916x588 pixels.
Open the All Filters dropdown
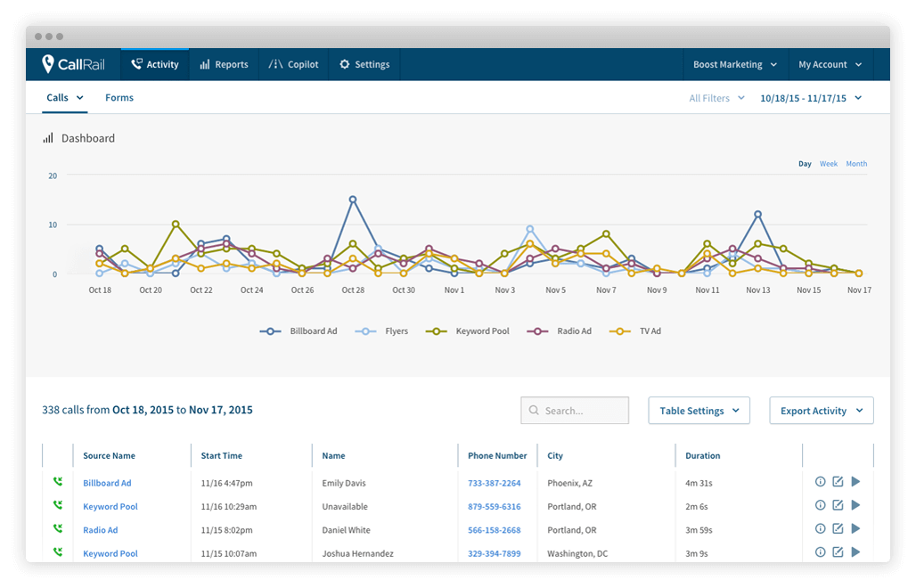[716, 98]
